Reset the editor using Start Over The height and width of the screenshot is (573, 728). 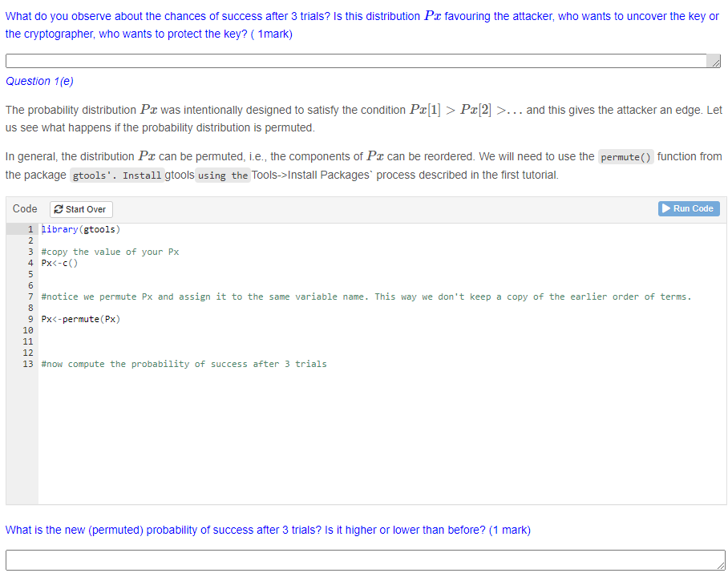pos(80,209)
